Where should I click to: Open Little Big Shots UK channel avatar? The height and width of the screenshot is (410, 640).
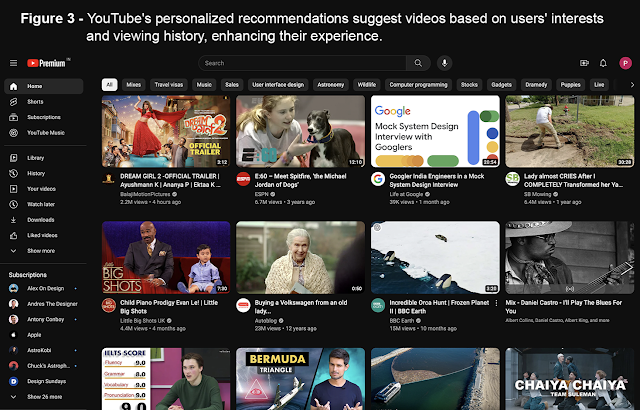(109, 306)
